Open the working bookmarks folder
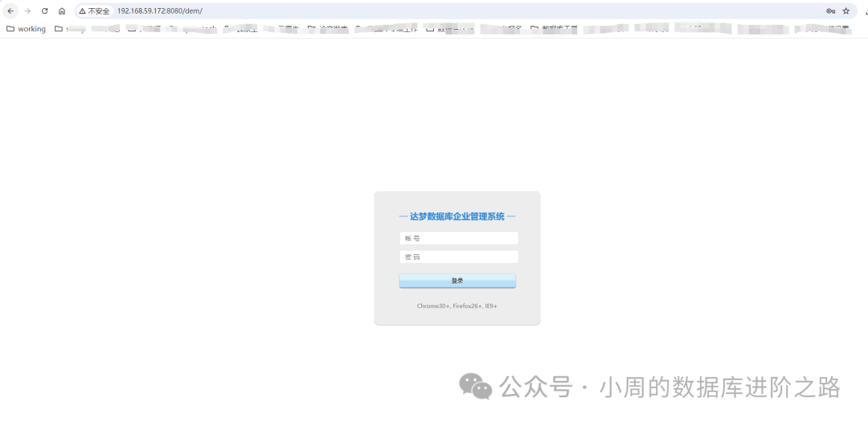Viewport: 868px width, 422px height. 26,29
